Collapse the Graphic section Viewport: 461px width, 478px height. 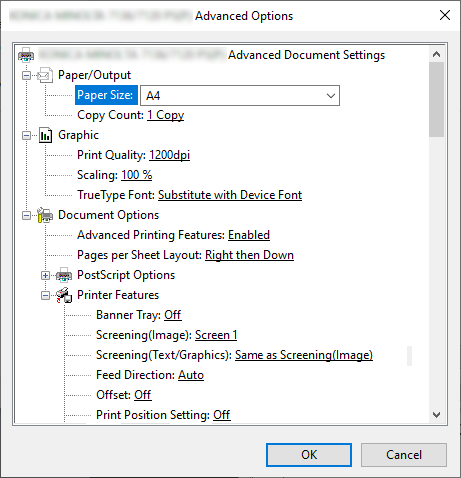(x=26, y=135)
